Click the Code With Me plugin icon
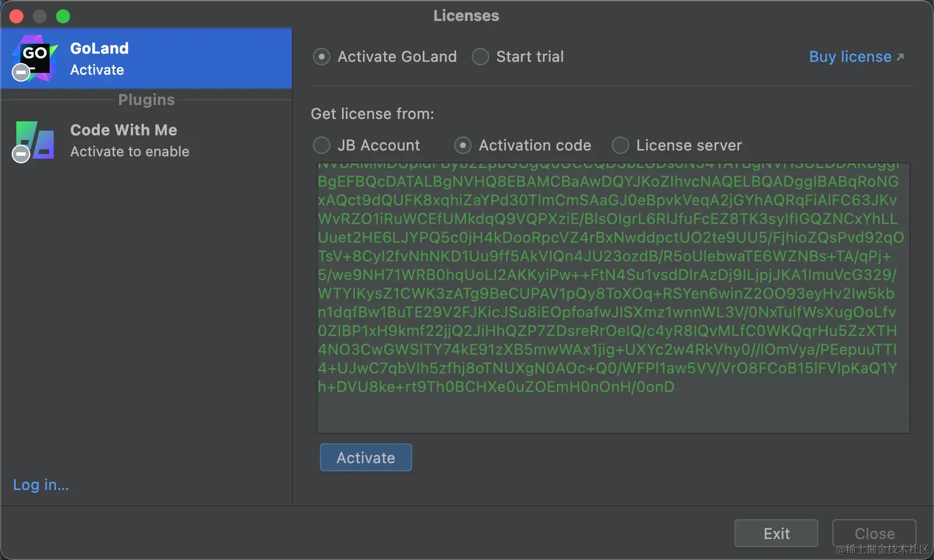 click(x=36, y=139)
